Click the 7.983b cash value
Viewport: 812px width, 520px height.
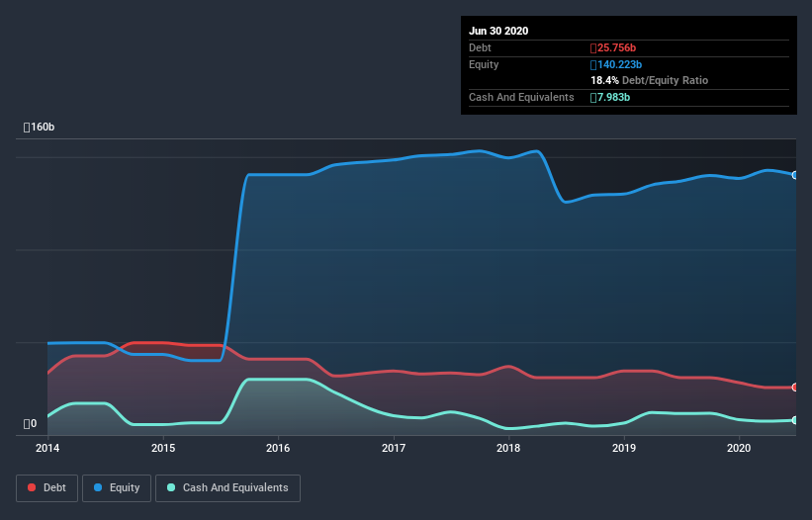click(x=610, y=97)
